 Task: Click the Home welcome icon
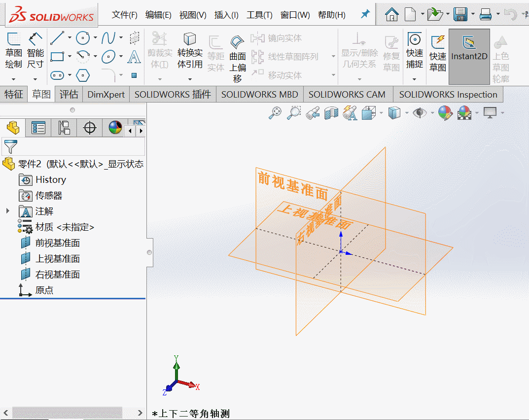coord(391,14)
